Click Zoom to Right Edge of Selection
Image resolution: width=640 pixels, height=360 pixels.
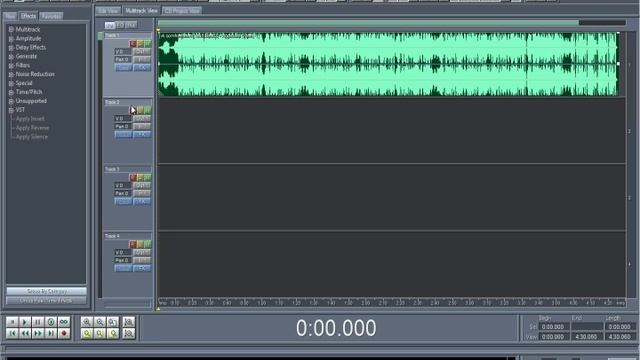coord(113,333)
